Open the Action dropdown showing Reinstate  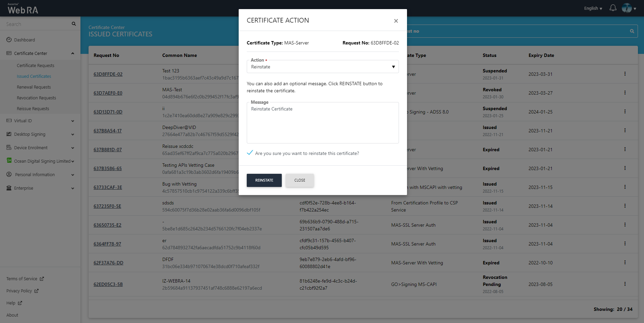click(x=323, y=67)
